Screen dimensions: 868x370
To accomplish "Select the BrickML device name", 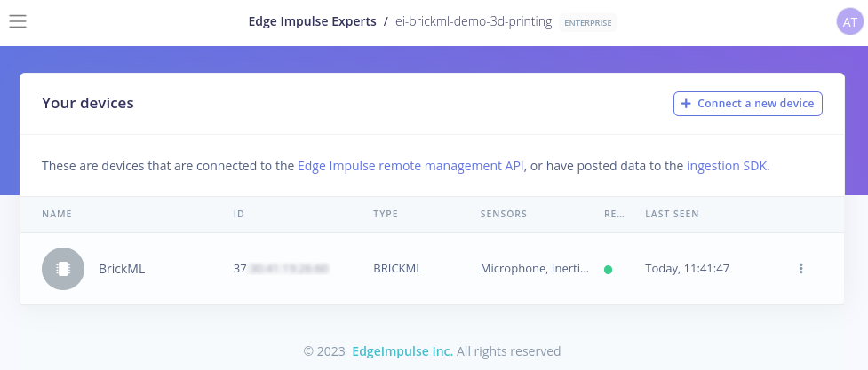I will click(122, 270).
